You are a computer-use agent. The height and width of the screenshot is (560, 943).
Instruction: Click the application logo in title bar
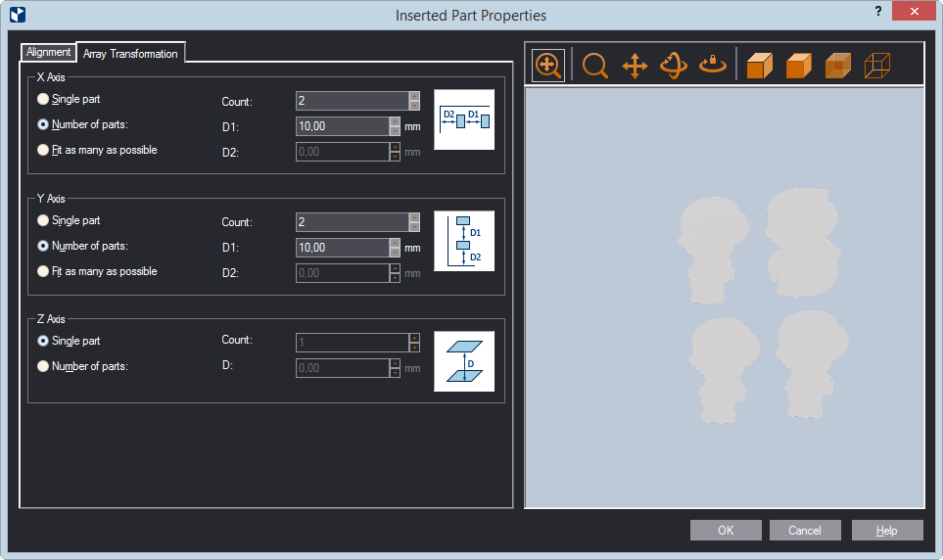tap(18, 15)
